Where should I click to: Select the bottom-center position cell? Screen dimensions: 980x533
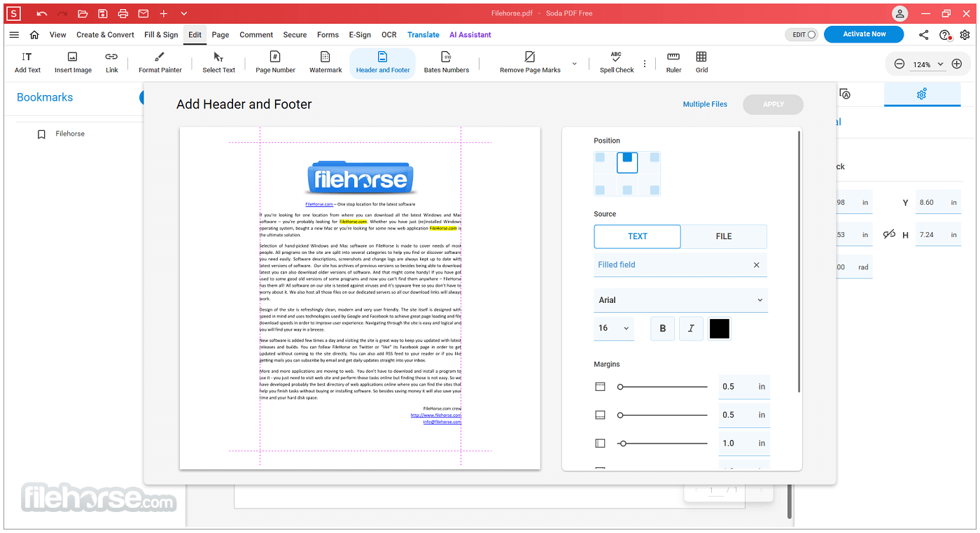627,190
